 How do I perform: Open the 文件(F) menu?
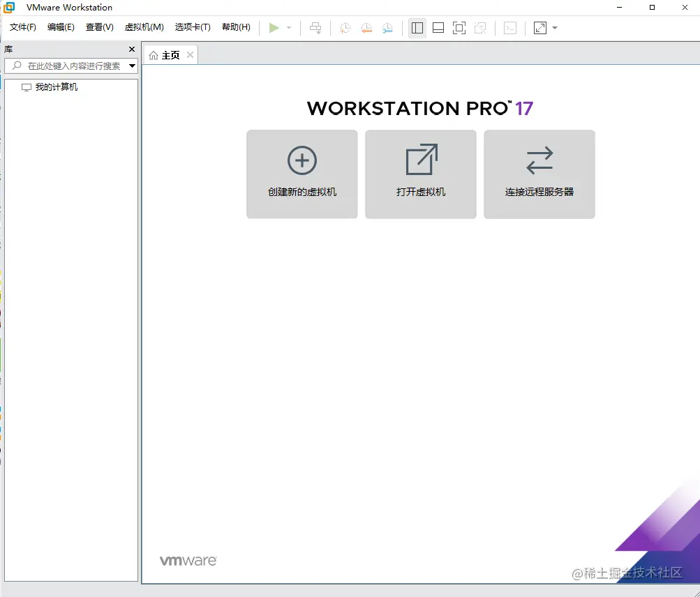pyautogui.click(x=23, y=27)
